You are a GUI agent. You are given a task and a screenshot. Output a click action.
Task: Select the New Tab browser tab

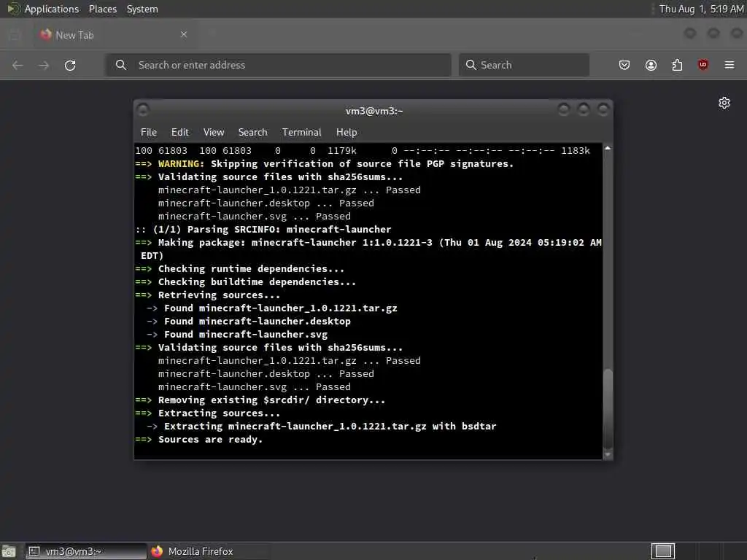(x=115, y=35)
